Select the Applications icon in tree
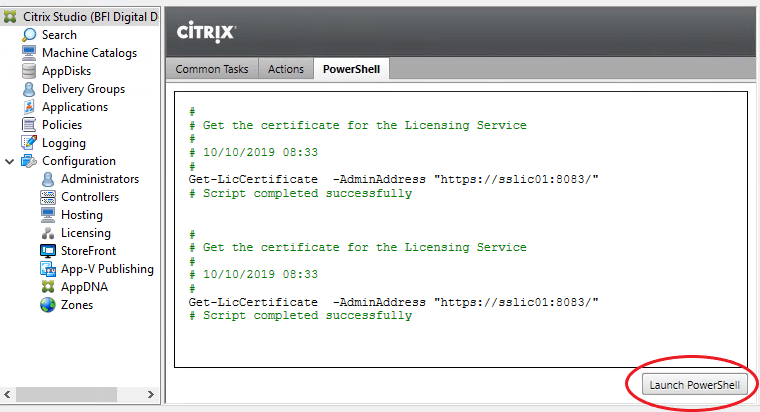This screenshot has width=760, height=412. pyautogui.click(x=30, y=107)
